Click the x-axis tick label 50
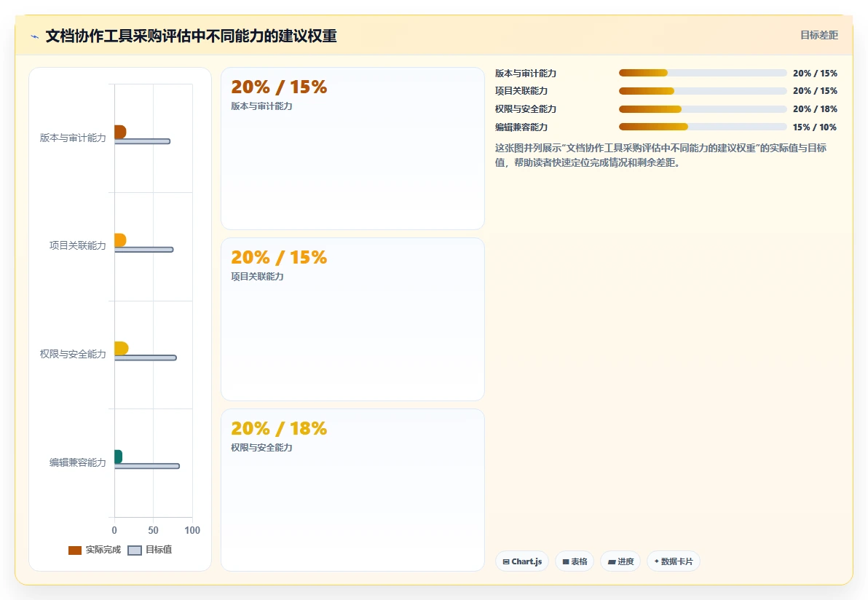Screen dimensions: 868x600 click(154, 530)
